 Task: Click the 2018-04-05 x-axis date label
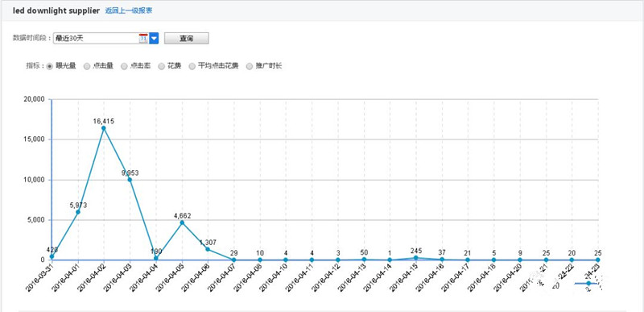click(169, 277)
